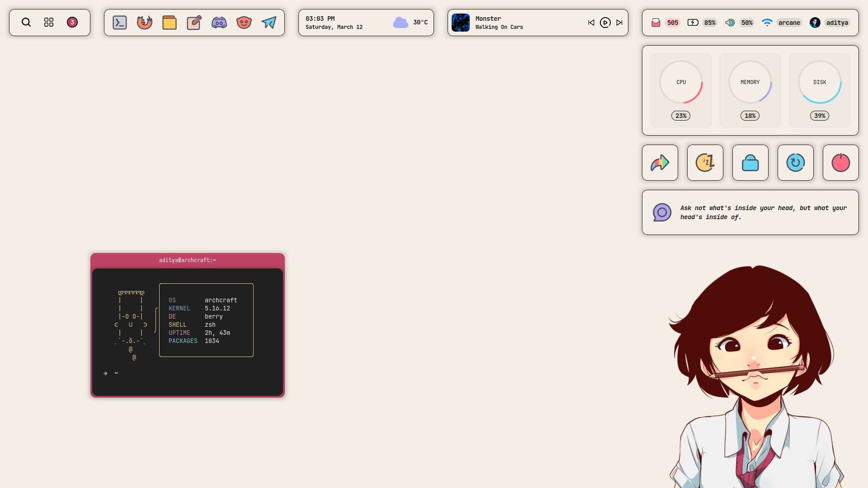Open Discord from the dock

219,23
